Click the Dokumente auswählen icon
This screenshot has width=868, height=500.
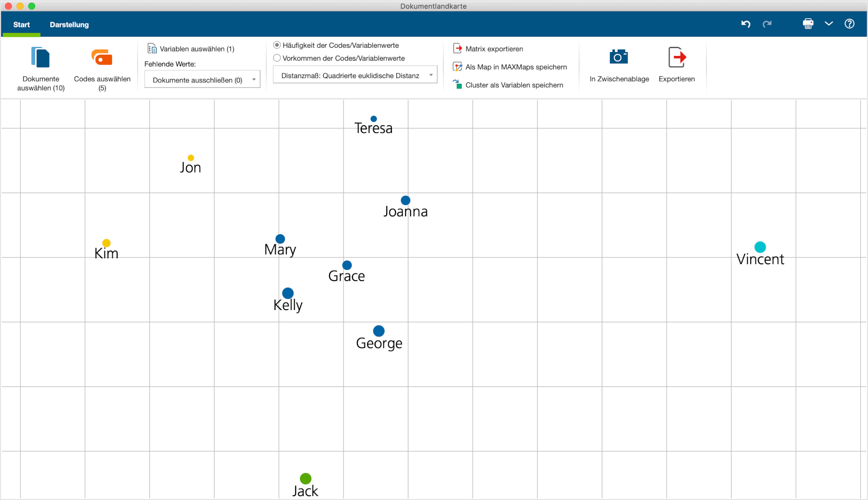tap(40, 58)
